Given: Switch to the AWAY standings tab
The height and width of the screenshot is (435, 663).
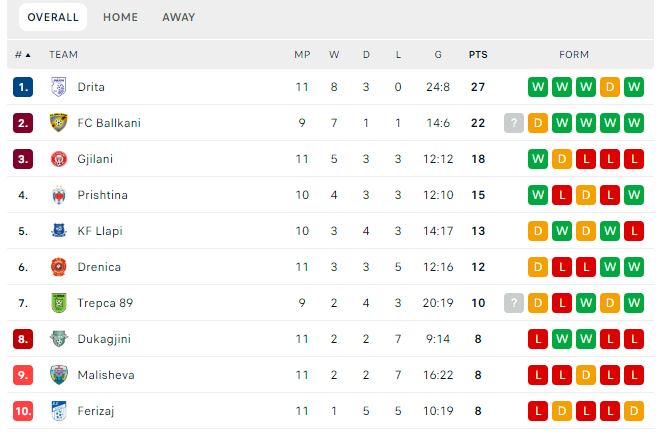Looking at the screenshot, I should coord(179,17).
